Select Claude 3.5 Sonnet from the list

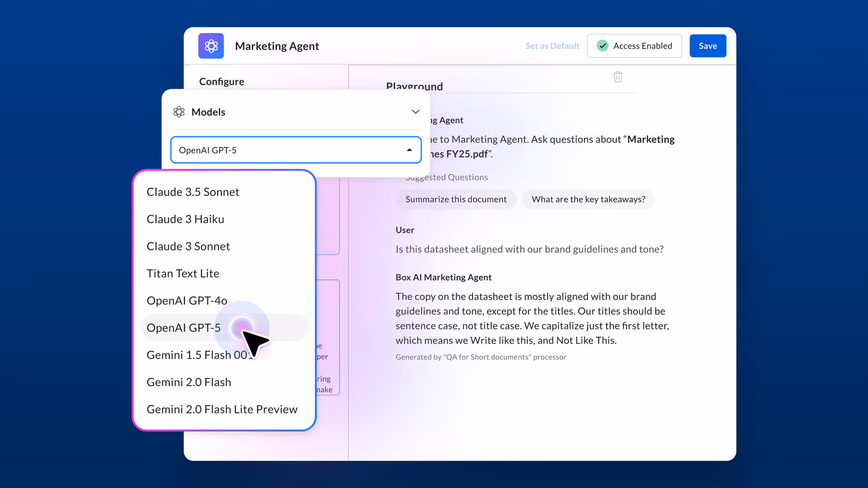coord(193,192)
